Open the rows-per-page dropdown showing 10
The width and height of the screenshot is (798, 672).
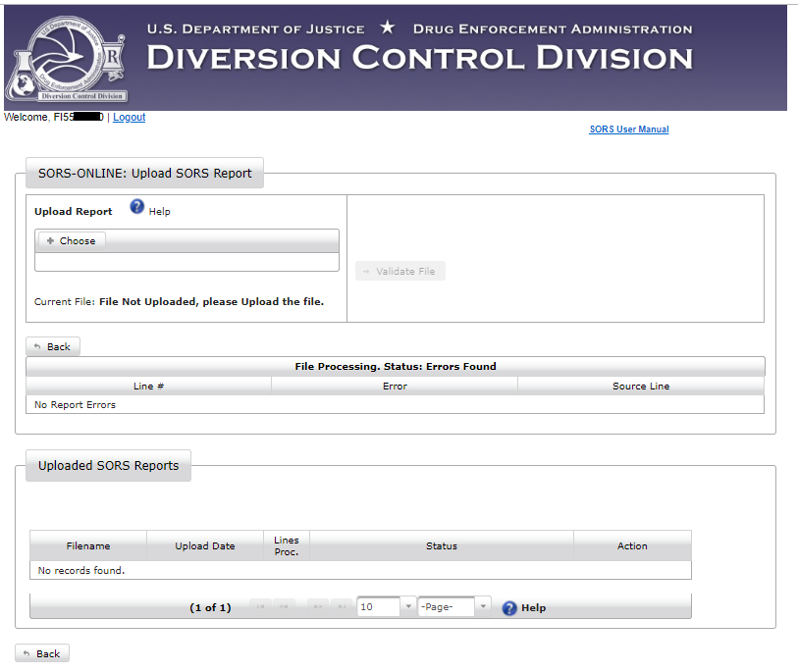pyautogui.click(x=386, y=606)
